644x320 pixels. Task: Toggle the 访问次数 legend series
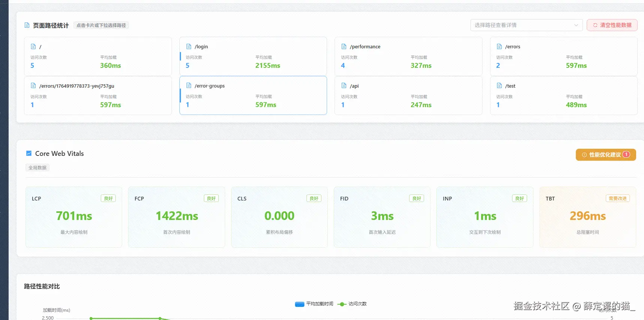(x=352, y=304)
